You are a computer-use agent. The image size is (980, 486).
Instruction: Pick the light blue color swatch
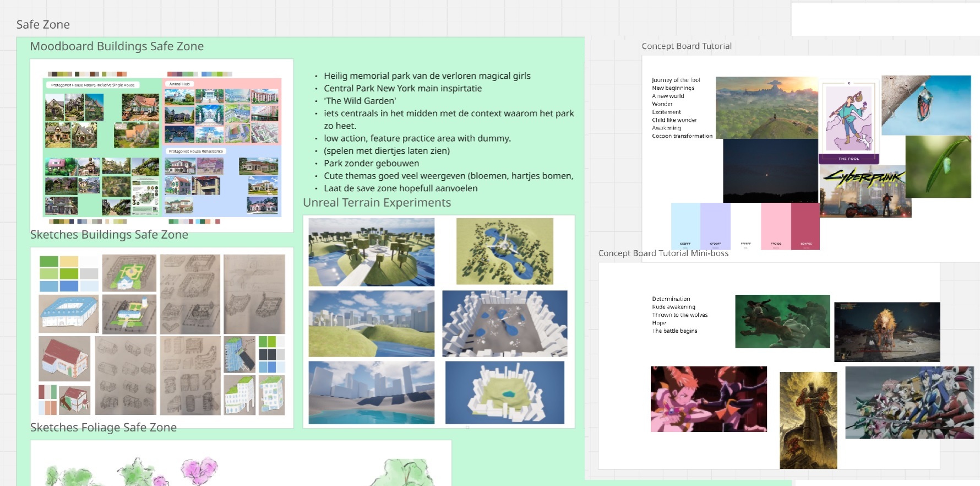tap(685, 226)
